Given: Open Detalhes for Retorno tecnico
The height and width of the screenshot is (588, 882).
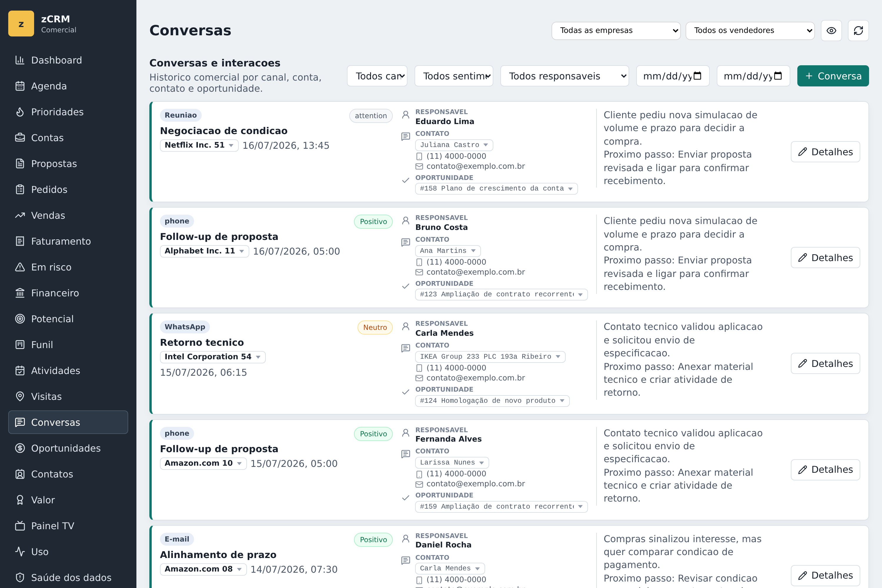Looking at the screenshot, I should [825, 363].
